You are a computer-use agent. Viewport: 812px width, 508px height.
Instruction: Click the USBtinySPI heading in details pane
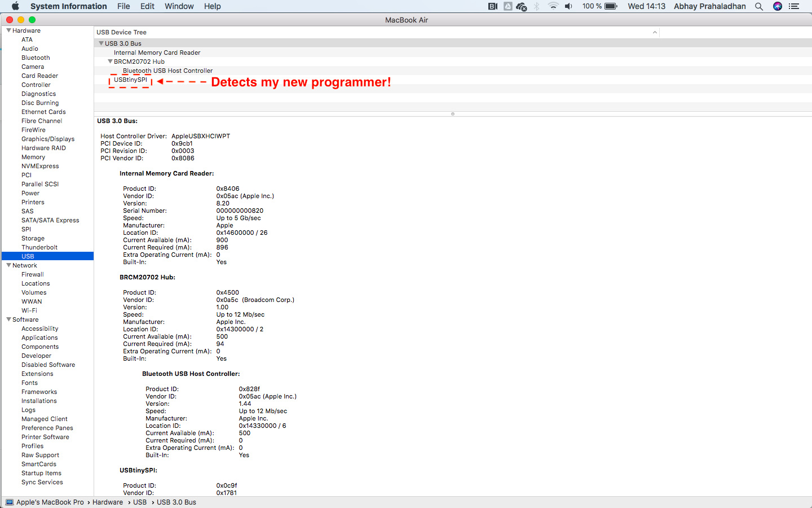point(138,470)
